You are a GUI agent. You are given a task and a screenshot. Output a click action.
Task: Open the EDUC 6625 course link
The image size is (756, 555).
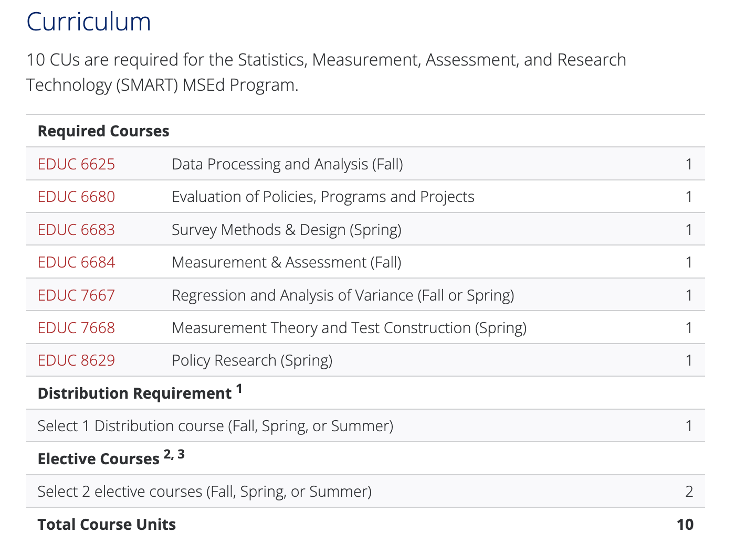tap(76, 164)
